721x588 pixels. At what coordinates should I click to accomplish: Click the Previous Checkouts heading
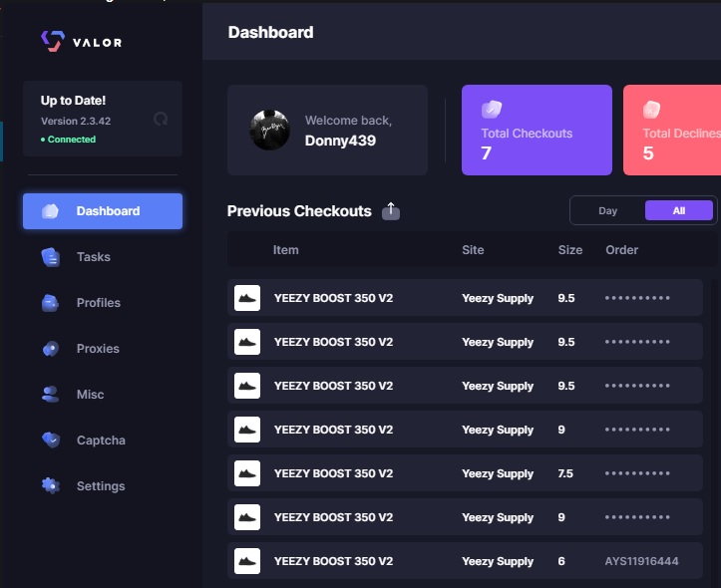coord(299,211)
